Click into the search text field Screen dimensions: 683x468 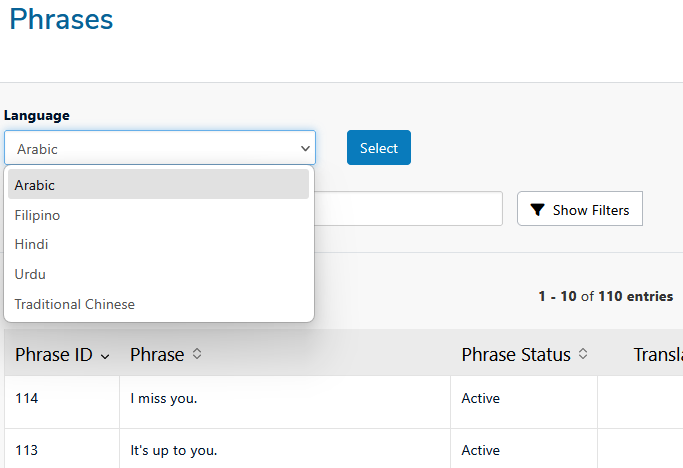click(x=408, y=209)
